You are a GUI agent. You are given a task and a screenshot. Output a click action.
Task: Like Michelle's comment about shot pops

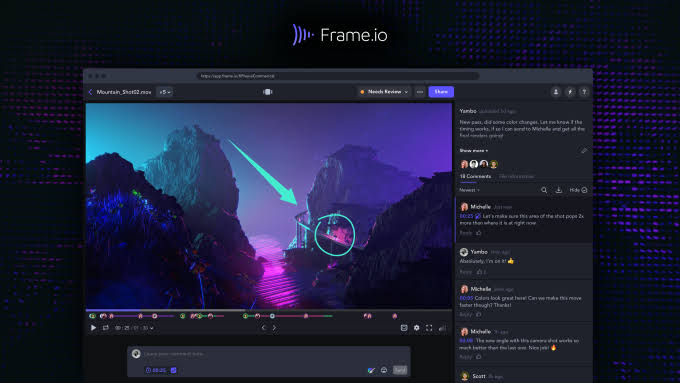pyautogui.click(x=479, y=233)
